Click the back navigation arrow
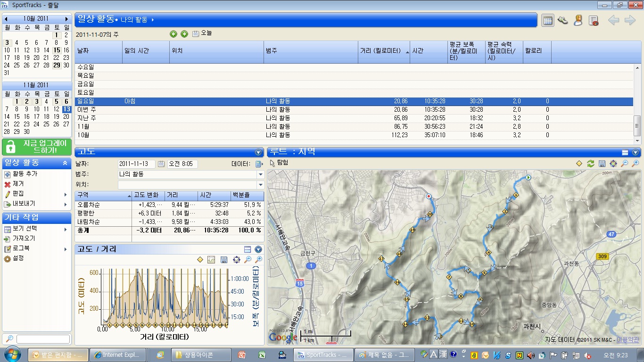Viewport: 644px width, 362px height. pyautogui.click(x=613, y=20)
